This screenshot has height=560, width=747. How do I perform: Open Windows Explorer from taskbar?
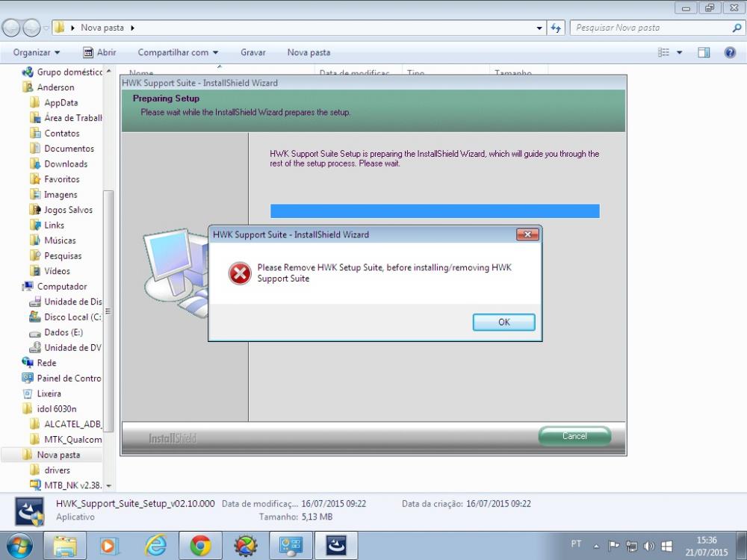click(x=65, y=546)
